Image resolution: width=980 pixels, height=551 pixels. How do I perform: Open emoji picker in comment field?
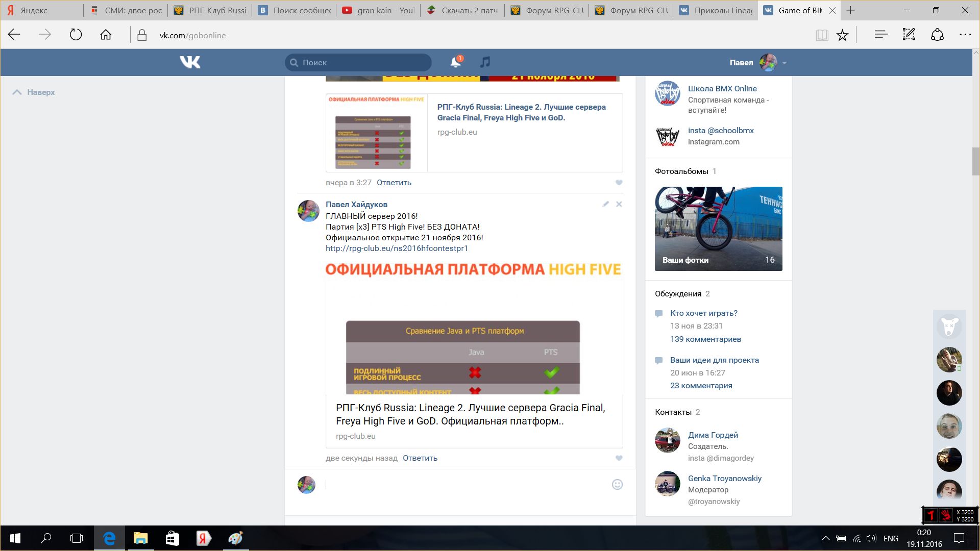[617, 485]
